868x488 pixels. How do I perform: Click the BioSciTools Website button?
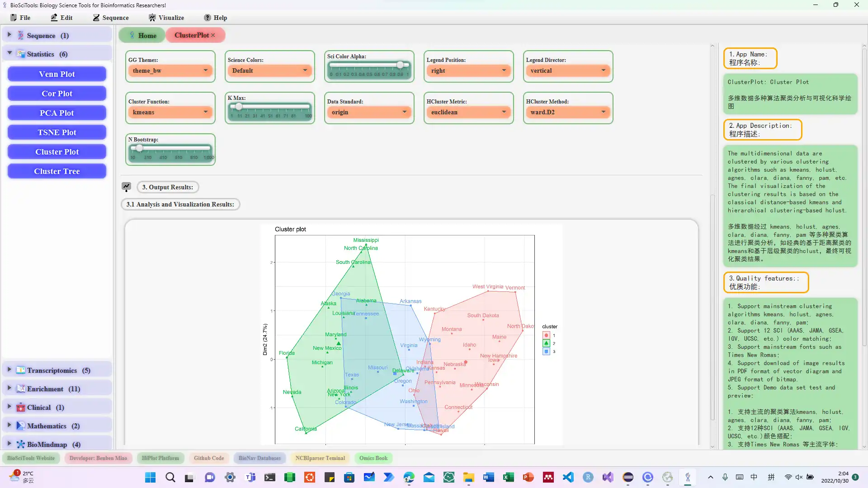point(30,458)
